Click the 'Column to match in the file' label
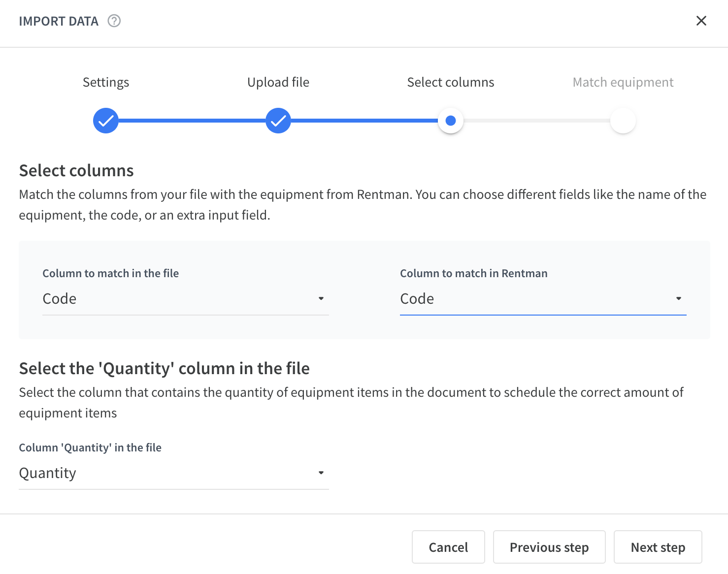The height and width of the screenshot is (574, 728). [111, 273]
